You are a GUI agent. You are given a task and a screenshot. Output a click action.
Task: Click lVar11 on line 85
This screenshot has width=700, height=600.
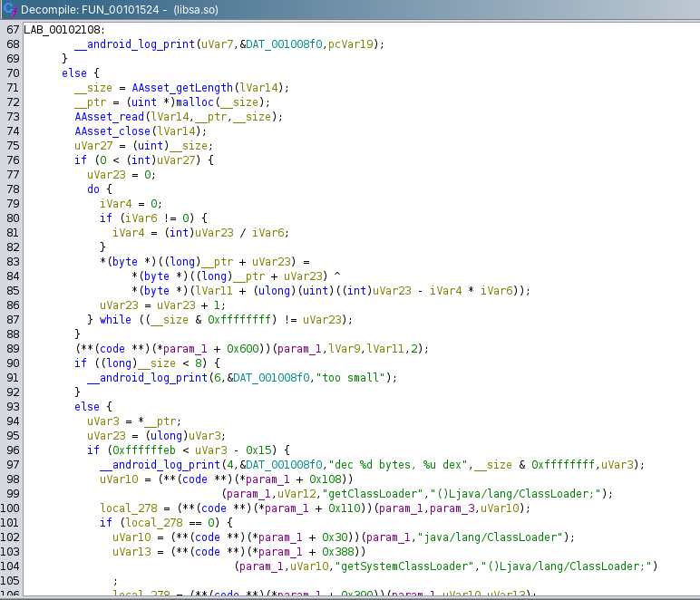pos(214,291)
